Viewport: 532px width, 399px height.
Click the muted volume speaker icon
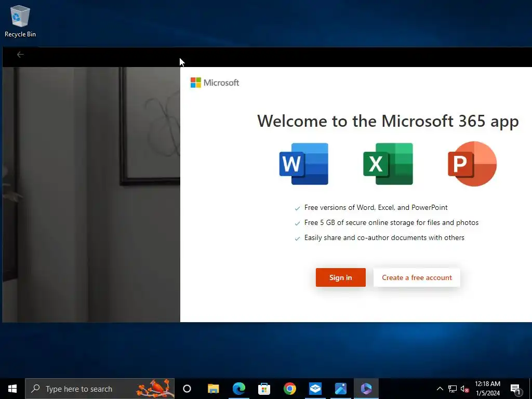(x=465, y=389)
